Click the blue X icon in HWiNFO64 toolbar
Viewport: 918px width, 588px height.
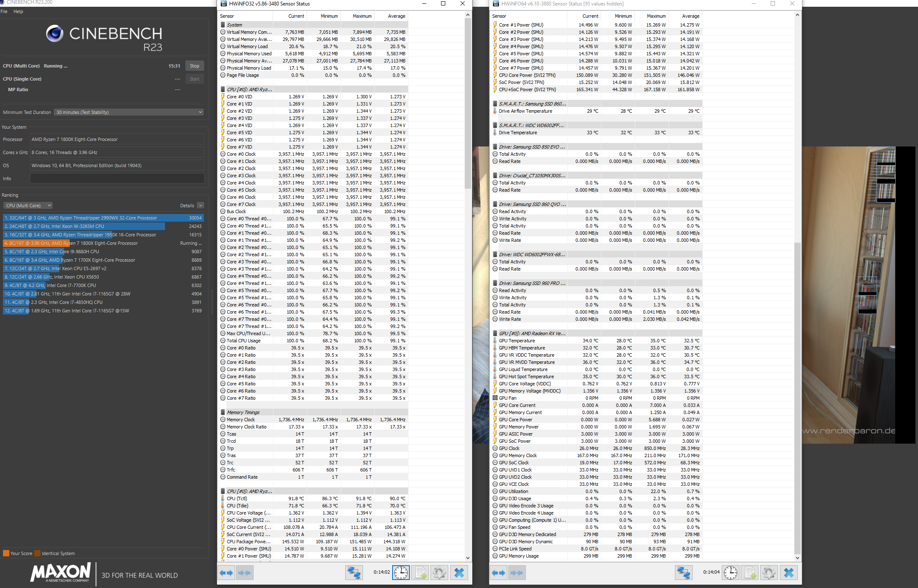788,573
